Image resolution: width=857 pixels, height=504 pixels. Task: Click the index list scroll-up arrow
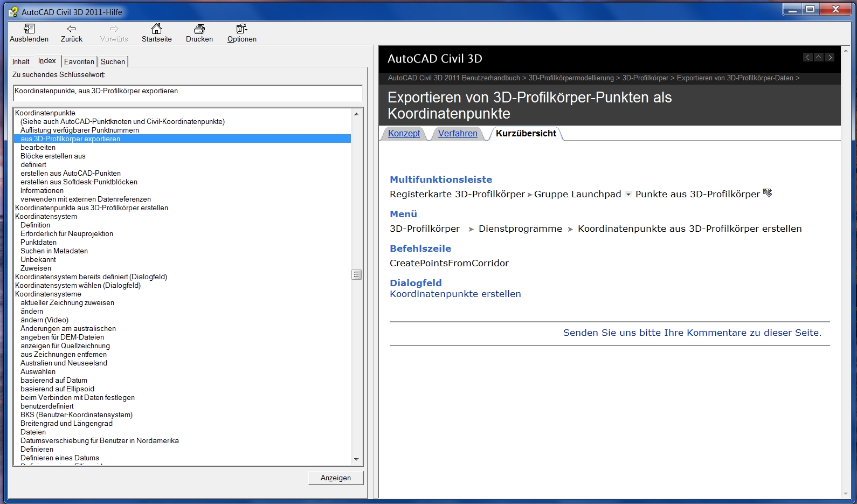(x=356, y=114)
